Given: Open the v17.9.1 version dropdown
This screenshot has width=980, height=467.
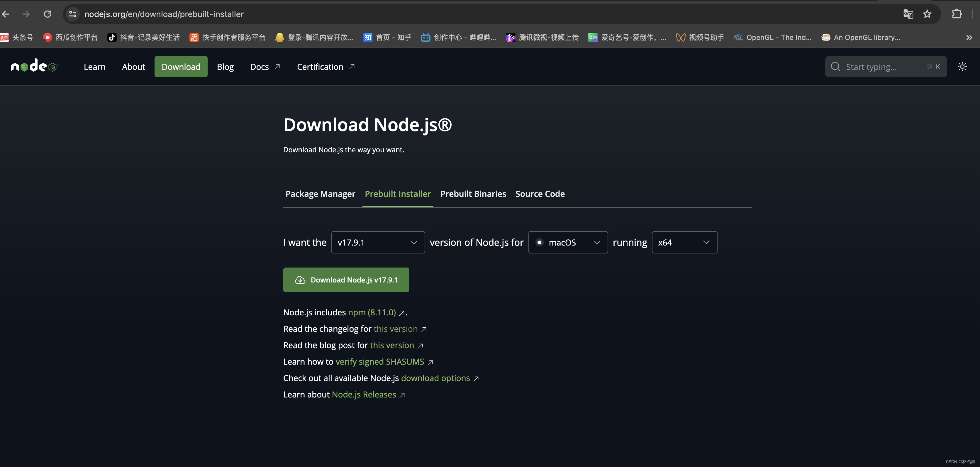Looking at the screenshot, I should 378,242.
